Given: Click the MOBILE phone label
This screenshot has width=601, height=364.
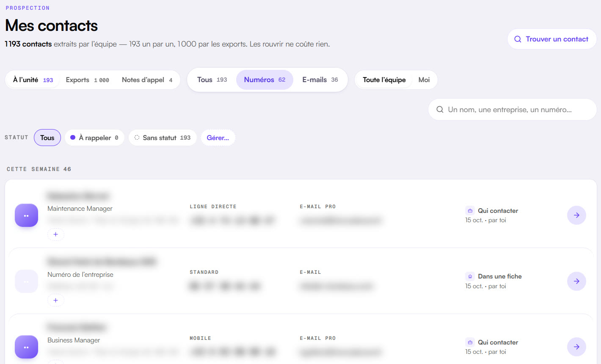Looking at the screenshot, I should (x=200, y=338).
